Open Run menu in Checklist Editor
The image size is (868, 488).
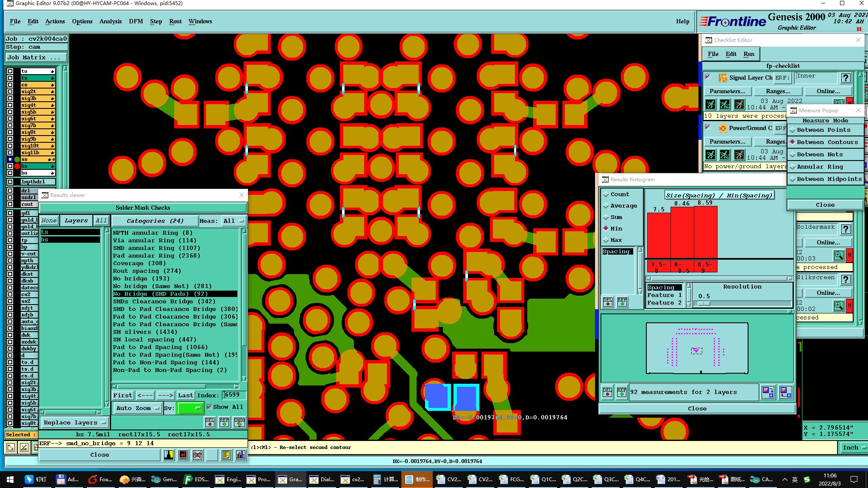[749, 54]
